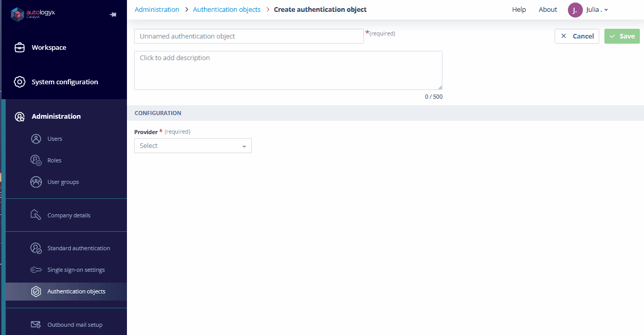The image size is (644, 335).
Task: Click the Roles icon in the sidebar
Action: (x=36, y=160)
